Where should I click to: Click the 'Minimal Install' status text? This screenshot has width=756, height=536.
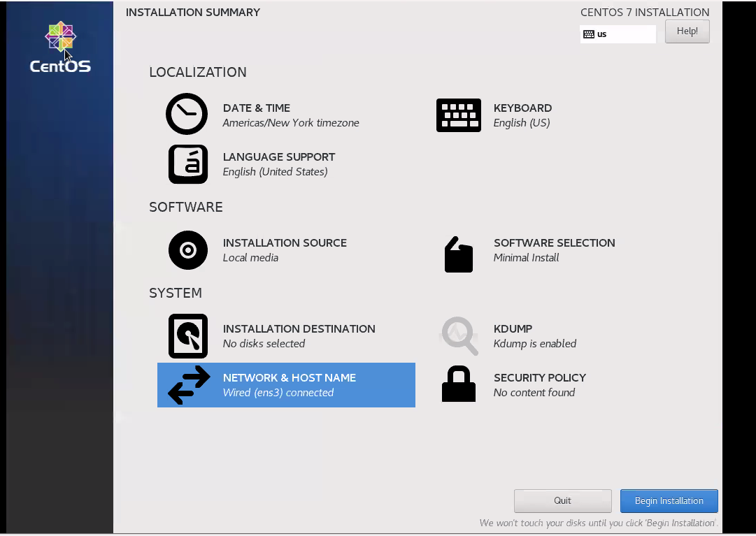(x=526, y=258)
